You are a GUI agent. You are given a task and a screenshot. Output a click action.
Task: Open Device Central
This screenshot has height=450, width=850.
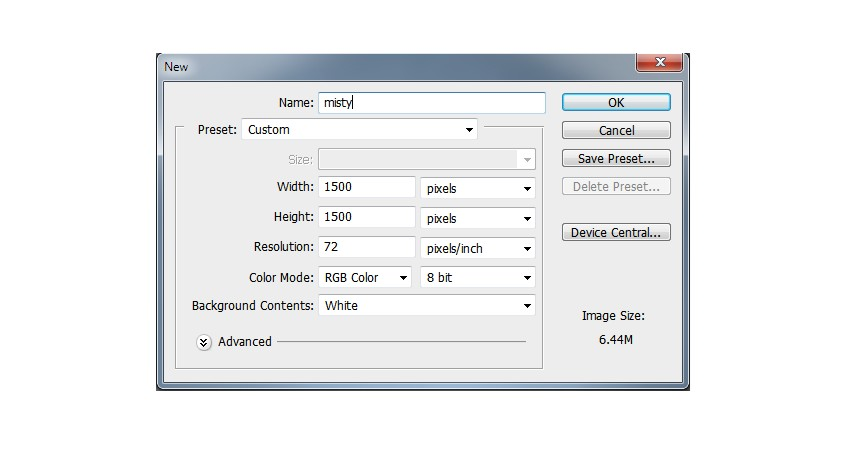tap(616, 233)
